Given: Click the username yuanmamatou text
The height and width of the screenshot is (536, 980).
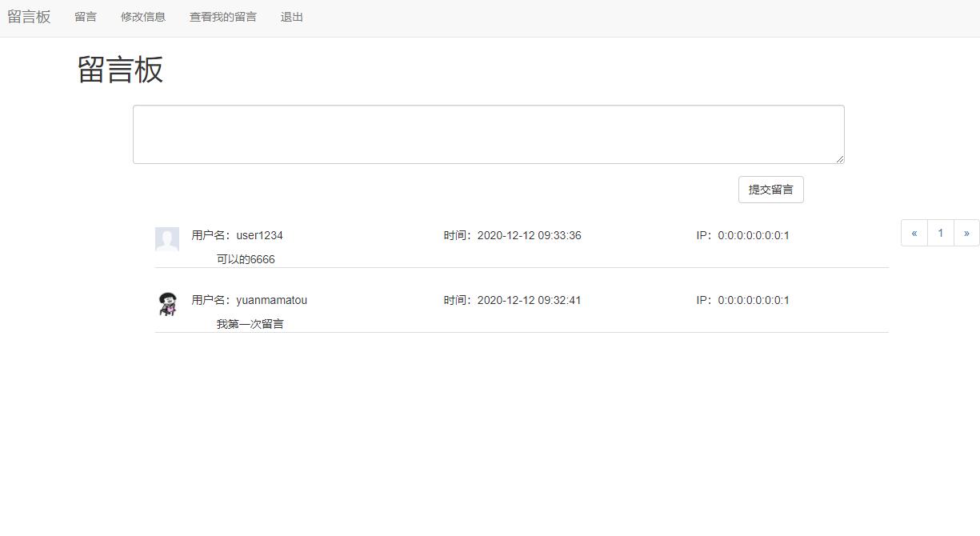Looking at the screenshot, I should [x=271, y=300].
